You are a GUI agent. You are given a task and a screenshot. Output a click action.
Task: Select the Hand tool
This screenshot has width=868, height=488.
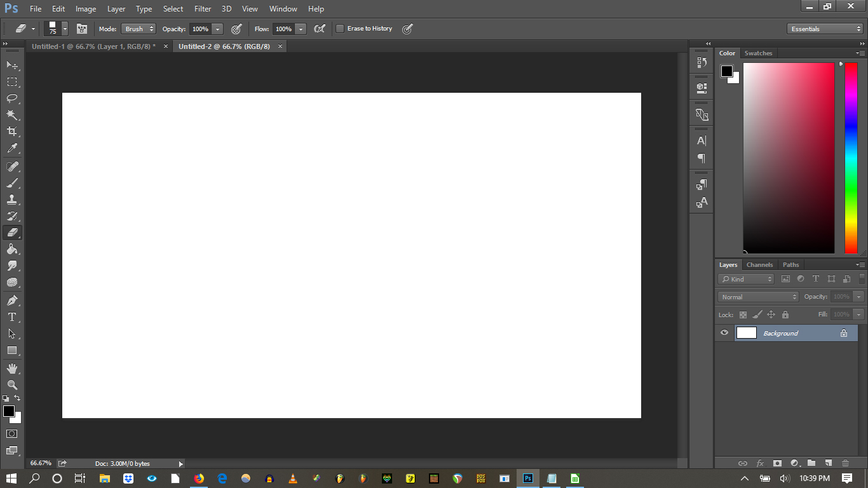(x=12, y=369)
